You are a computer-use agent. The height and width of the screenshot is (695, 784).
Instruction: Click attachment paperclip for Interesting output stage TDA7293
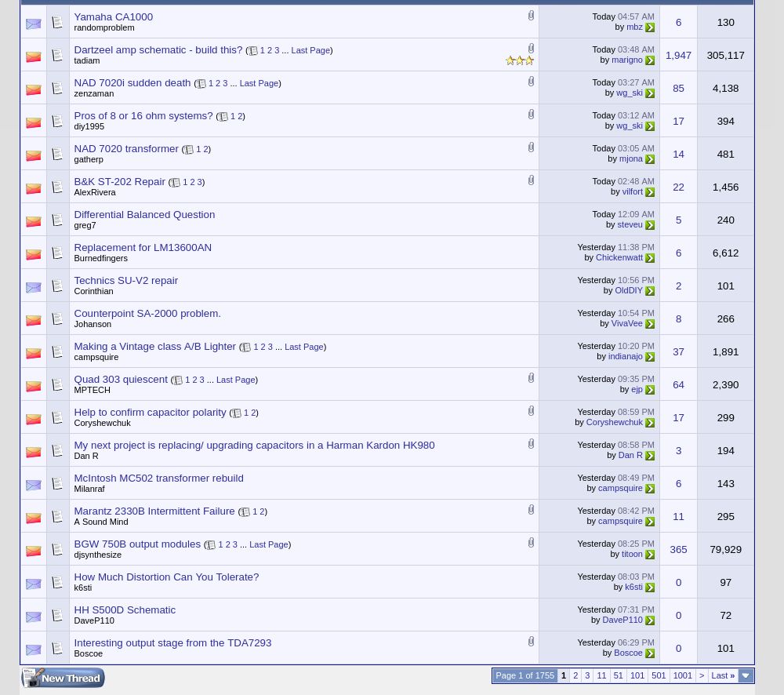[x=531, y=642]
